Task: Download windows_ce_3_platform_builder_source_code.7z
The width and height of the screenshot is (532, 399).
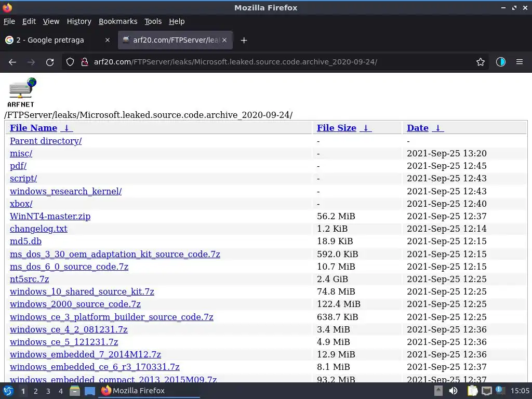Action: [x=112, y=317]
